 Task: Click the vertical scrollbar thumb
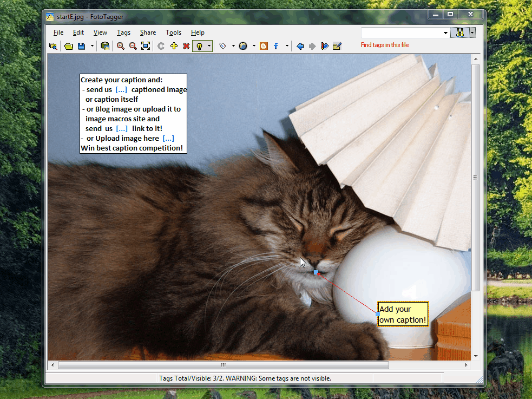click(x=476, y=177)
